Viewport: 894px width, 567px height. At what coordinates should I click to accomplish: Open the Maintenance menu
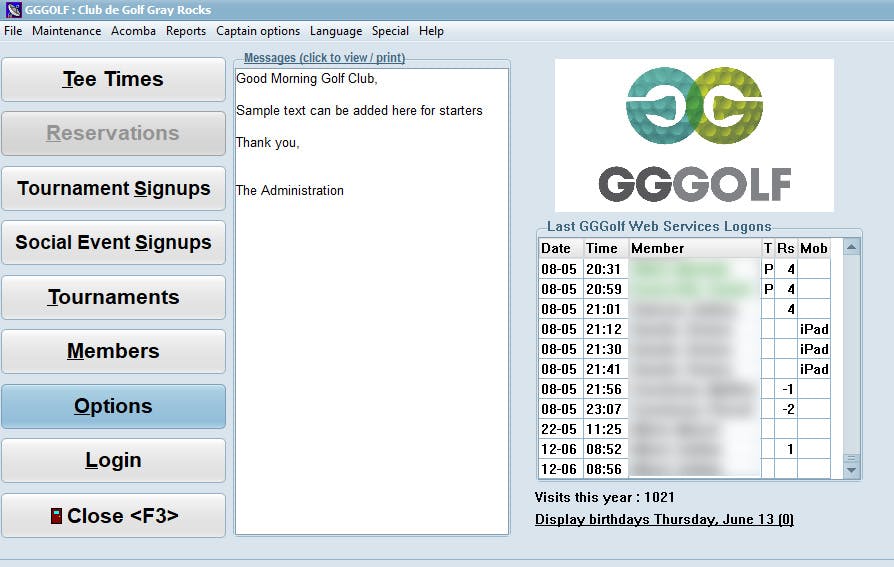66,31
